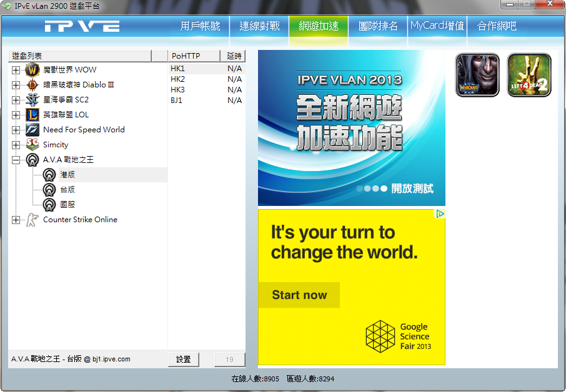566x392 pixels.
Task: Click the A.V.A 戰地之王 parent icon
Action: (32, 160)
